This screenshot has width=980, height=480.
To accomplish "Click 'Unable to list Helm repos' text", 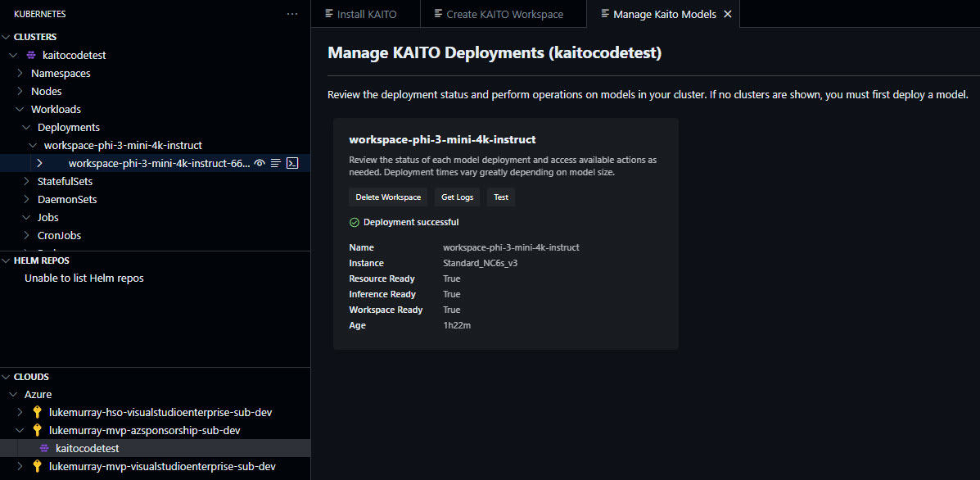I will pyautogui.click(x=84, y=278).
